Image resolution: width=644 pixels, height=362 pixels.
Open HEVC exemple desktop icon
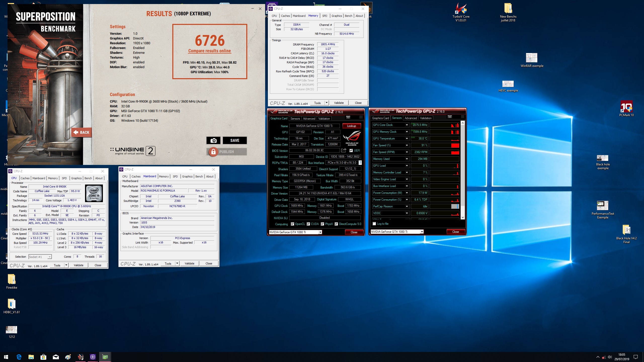508,86
